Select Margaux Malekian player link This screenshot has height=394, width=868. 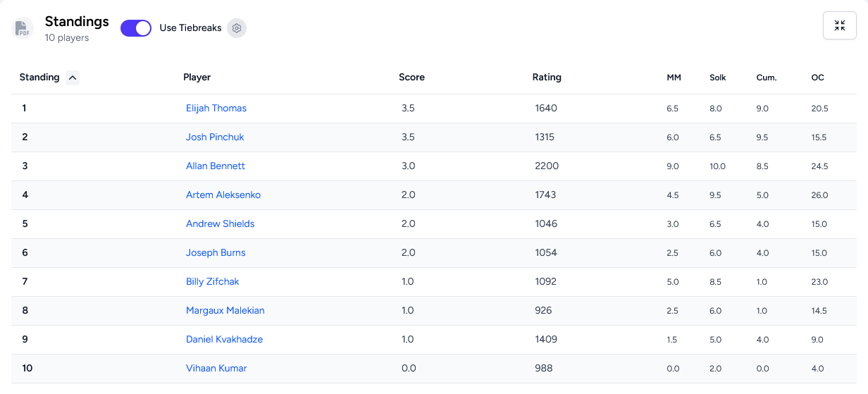225,310
